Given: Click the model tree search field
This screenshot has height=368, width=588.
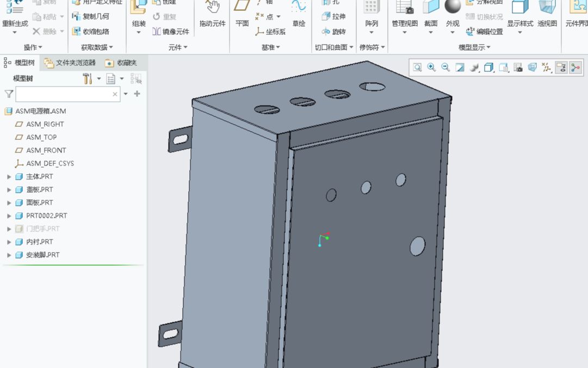Looking at the screenshot, I should [64, 94].
